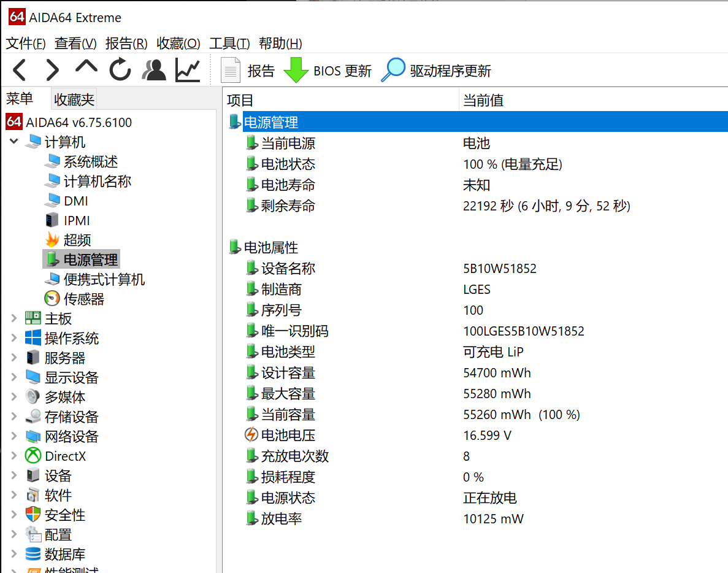Click the 存储设备 disk icon

point(33,416)
